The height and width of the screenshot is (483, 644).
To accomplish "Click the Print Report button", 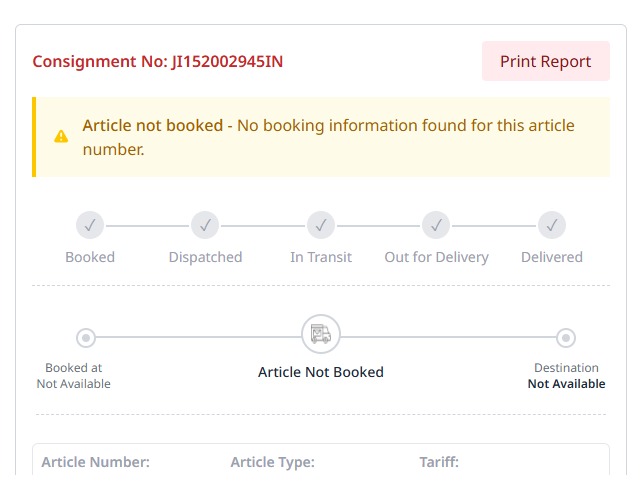I will [x=545, y=61].
